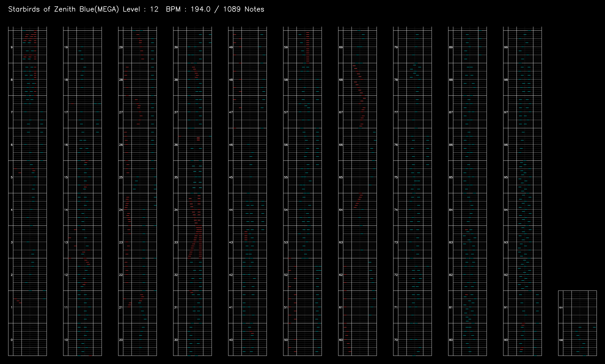The image size is (605, 364).
Task: Choose measure number label 70
Action: 396,340
